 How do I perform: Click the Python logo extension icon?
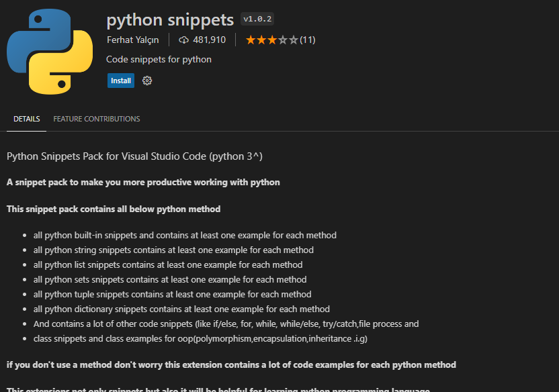(50, 52)
